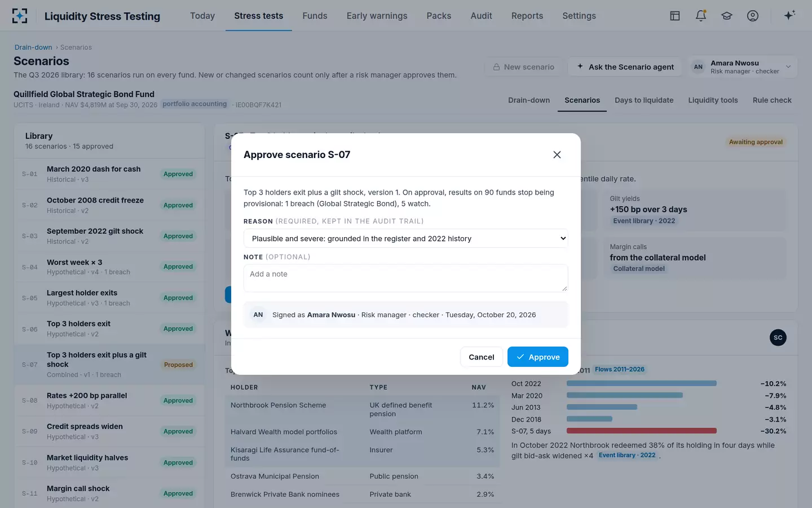
Task: Select scenario S-10 Market liquidity halves
Action: tap(109, 463)
